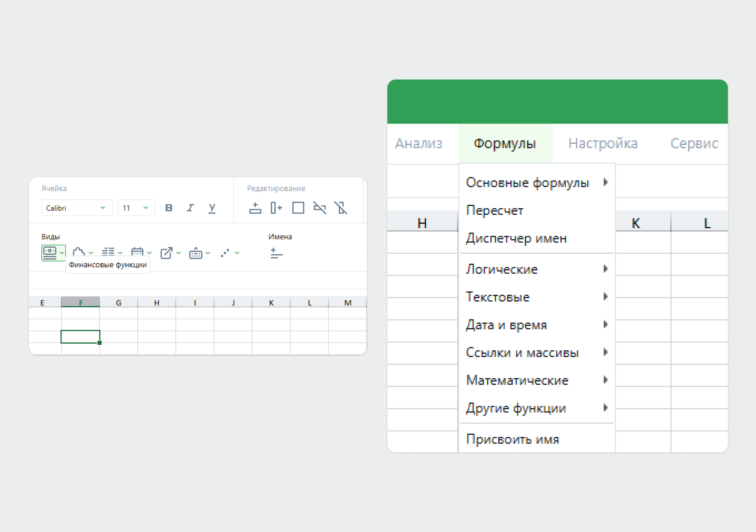This screenshot has height=532, width=756.
Task: Open Диспетчер имен menu item
Action: (537, 238)
